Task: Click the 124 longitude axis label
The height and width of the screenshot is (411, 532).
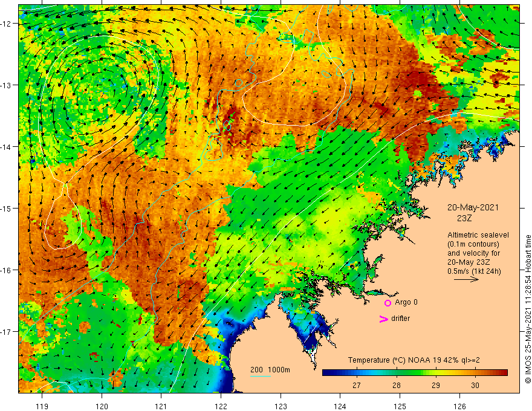Action: 340,406
